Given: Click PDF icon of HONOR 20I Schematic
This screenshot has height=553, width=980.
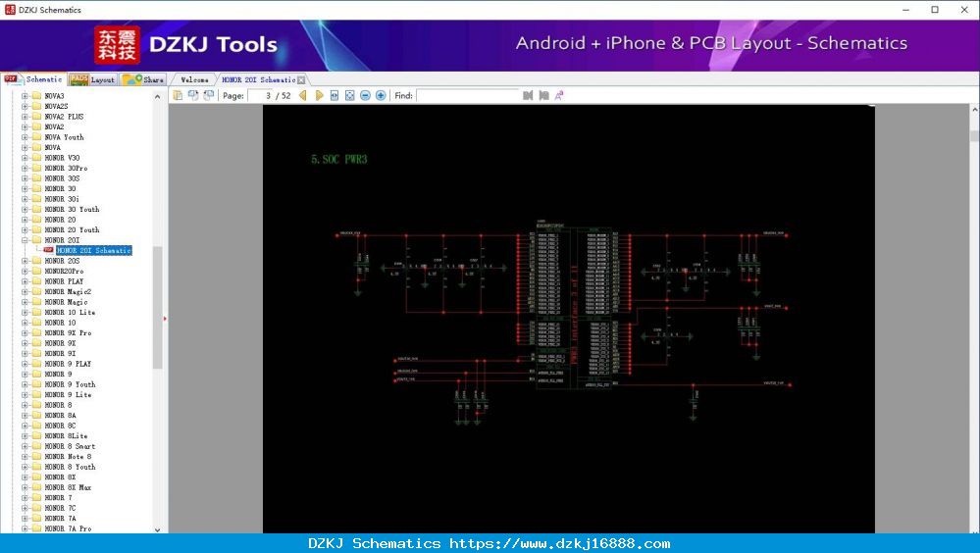Looking at the screenshot, I should (48, 250).
